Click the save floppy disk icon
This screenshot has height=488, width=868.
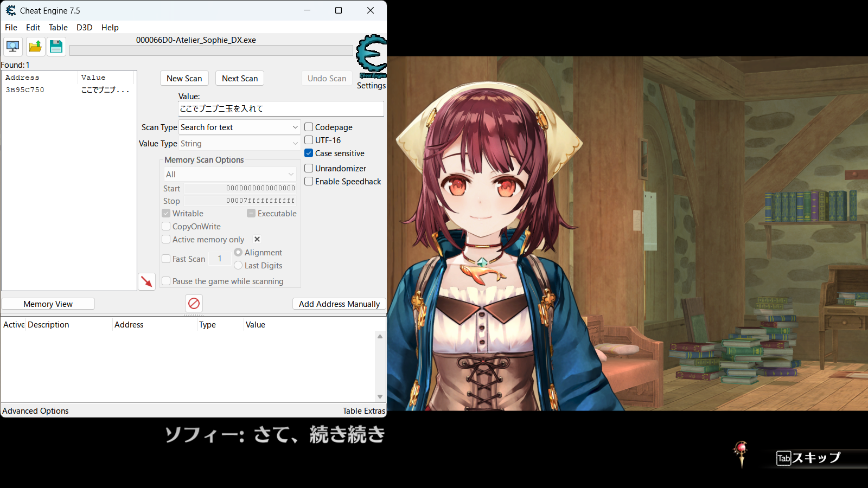pos(56,47)
